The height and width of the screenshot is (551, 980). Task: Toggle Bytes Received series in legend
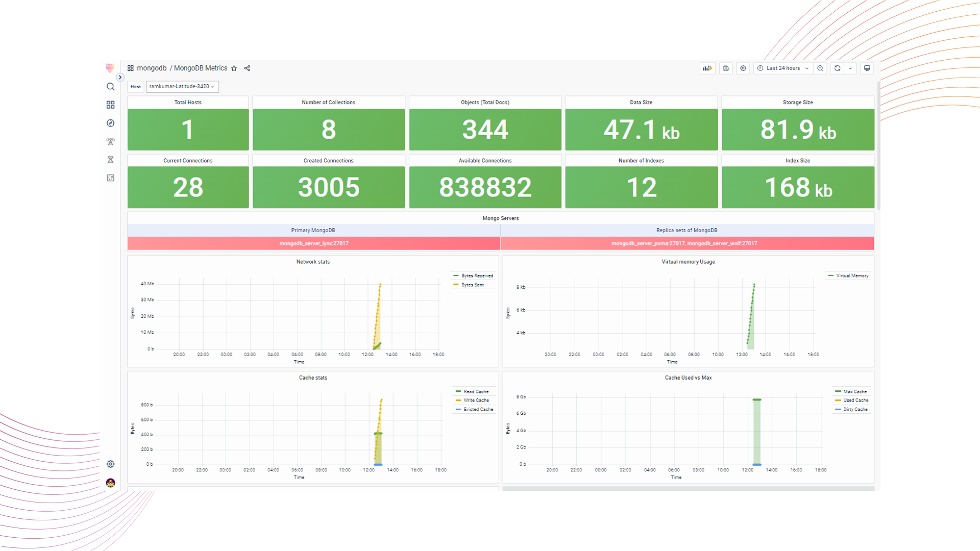click(477, 275)
